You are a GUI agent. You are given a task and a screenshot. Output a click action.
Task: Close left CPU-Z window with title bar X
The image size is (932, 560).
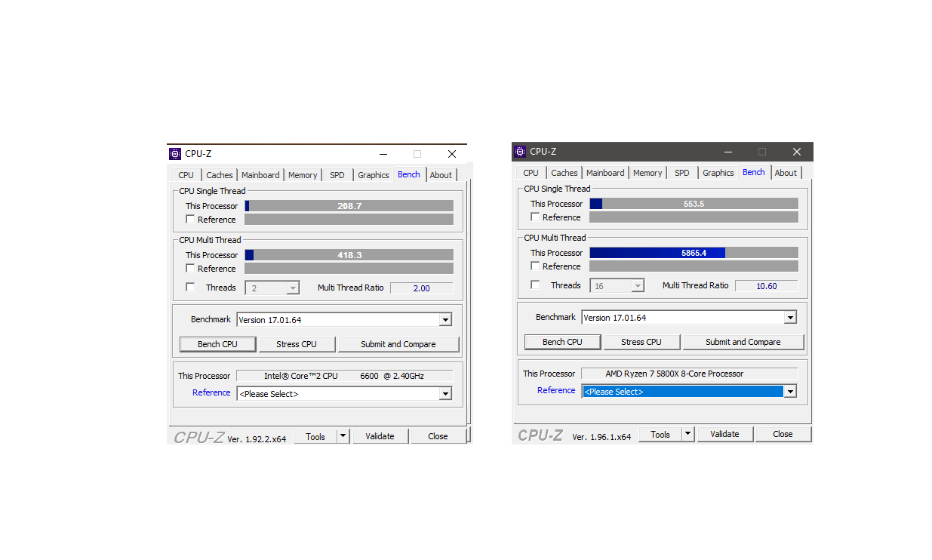(x=452, y=154)
